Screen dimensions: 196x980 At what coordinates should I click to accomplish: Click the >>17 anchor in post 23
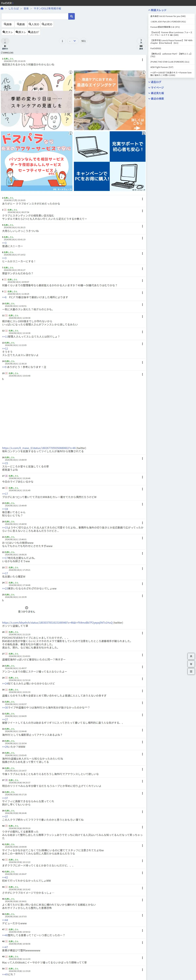[5, 573]
